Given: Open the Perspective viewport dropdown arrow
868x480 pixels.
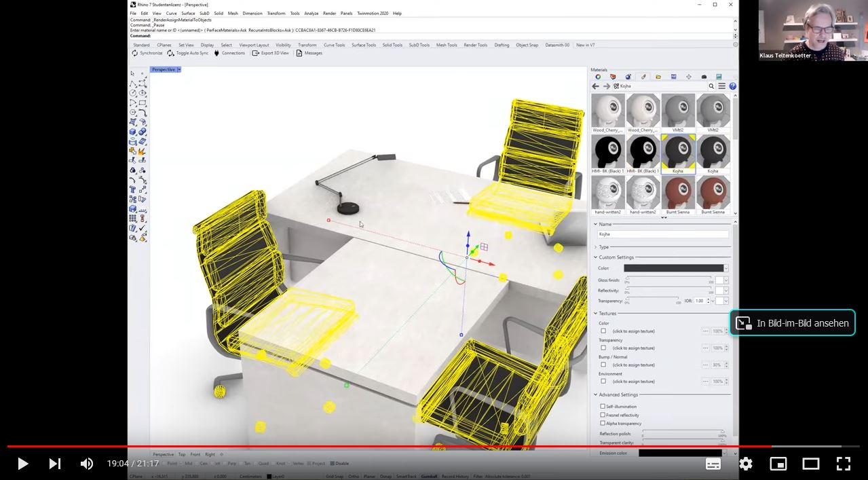Looking at the screenshot, I should [179, 69].
